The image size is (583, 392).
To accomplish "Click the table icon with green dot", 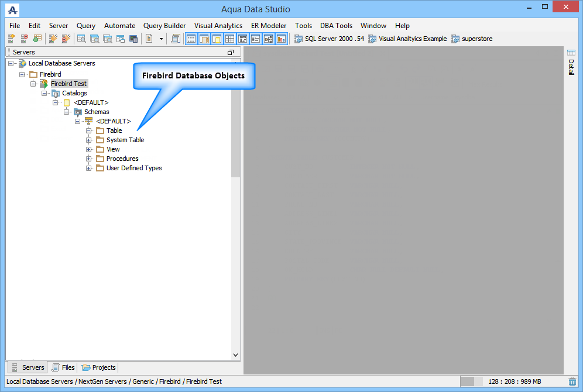I will (x=37, y=38).
